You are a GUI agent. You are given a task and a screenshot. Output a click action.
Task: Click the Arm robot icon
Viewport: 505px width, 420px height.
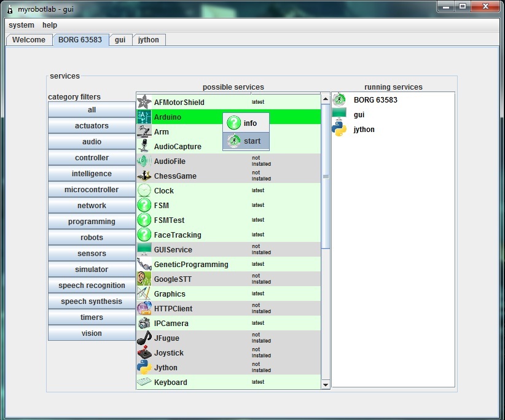(x=144, y=131)
